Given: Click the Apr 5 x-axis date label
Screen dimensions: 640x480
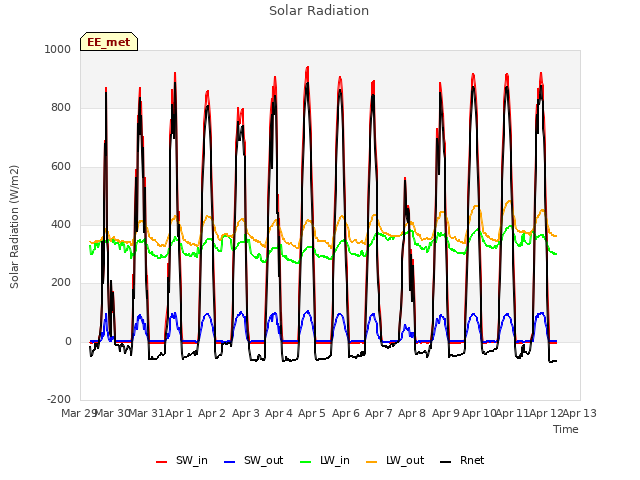Looking at the screenshot, I should click(312, 413).
